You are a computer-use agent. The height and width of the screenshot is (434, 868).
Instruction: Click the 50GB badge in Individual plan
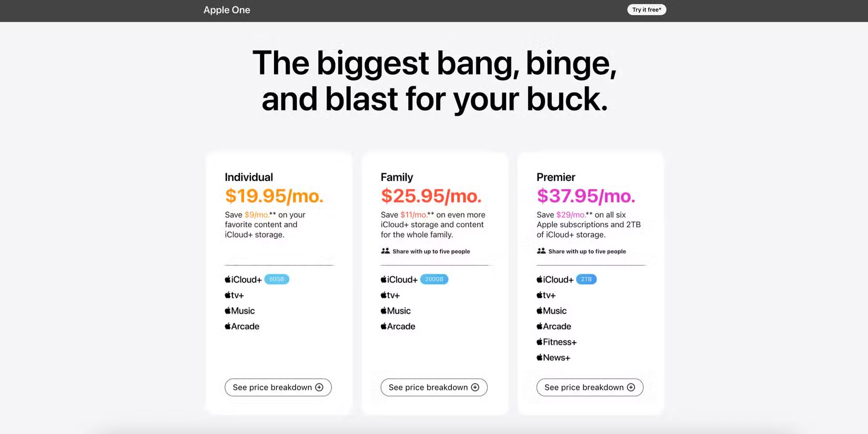[277, 279]
